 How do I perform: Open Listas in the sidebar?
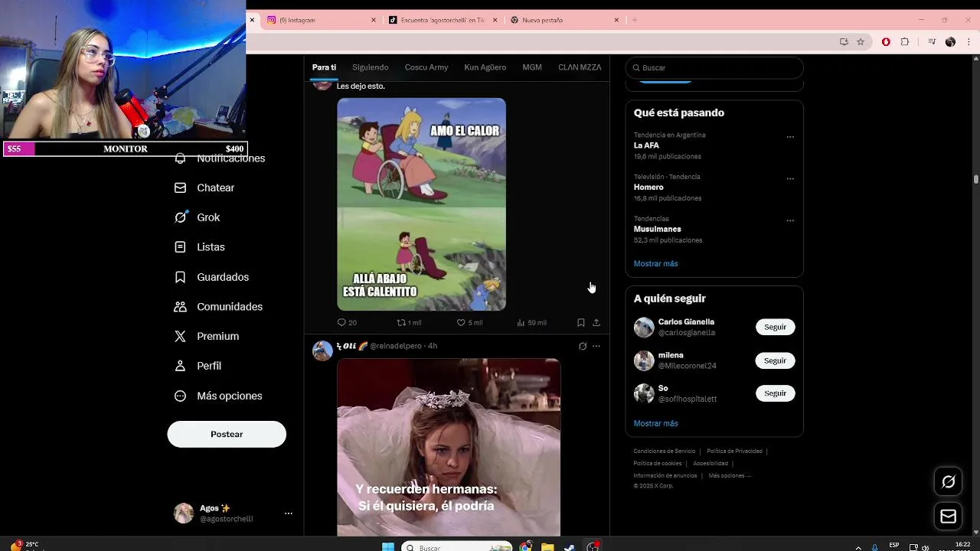coord(199,247)
